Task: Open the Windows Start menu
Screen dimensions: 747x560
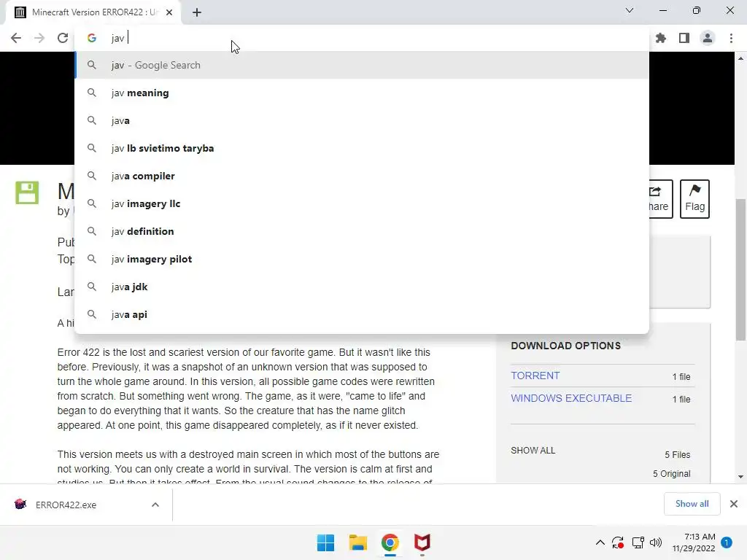Action: click(326, 542)
